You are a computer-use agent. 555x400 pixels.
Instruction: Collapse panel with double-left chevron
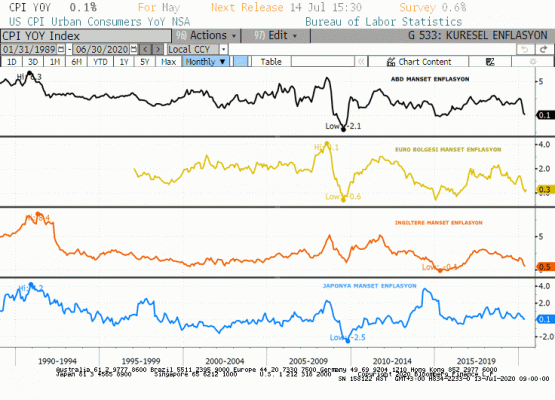tap(361, 62)
